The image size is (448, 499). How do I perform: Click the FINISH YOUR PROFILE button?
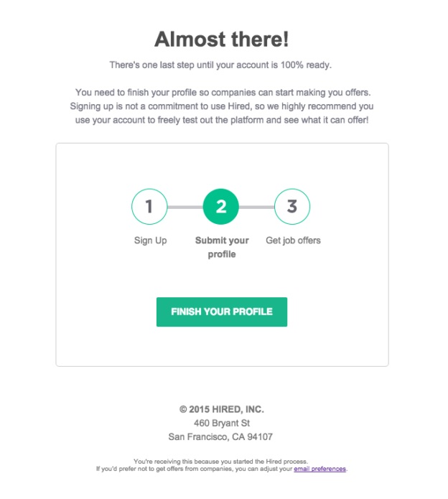(x=222, y=312)
